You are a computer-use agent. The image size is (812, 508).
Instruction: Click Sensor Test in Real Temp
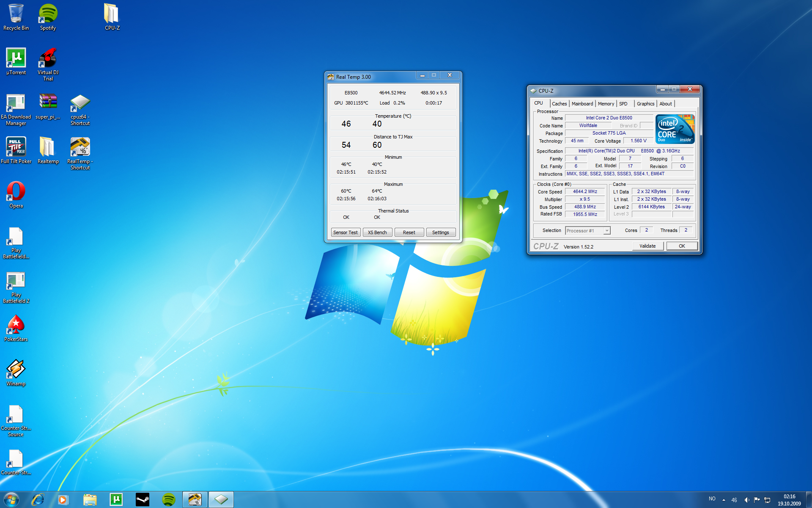(x=346, y=232)
